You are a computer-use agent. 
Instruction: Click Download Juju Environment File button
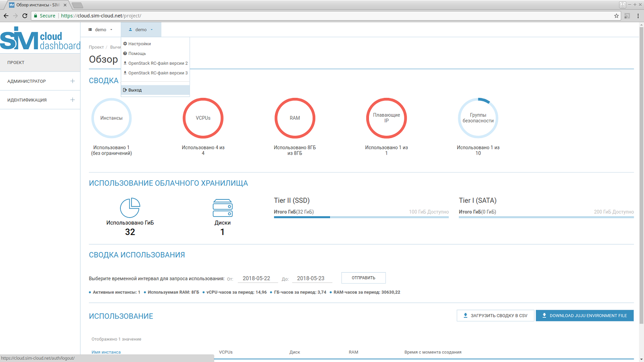585,316
